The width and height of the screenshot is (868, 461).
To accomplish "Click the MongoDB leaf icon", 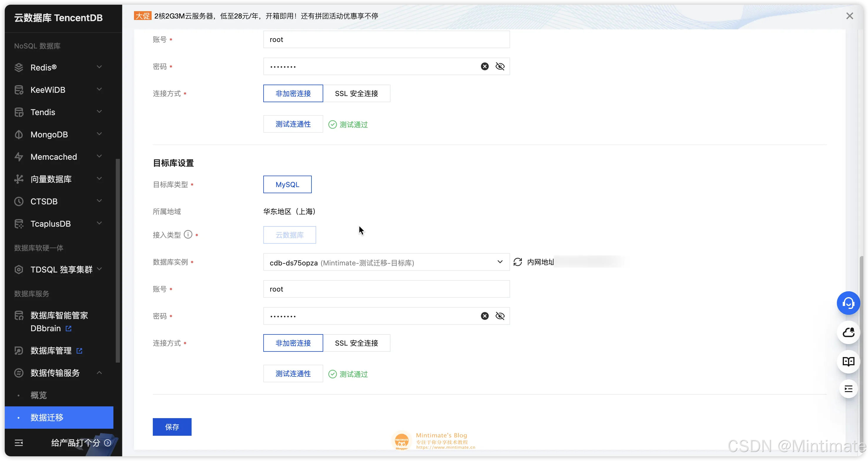I will click(x=19, y=134).
